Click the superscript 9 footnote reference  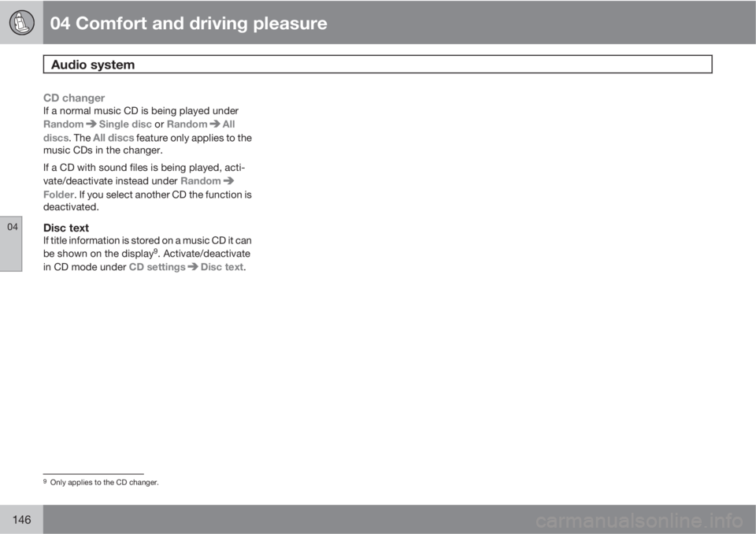(156, 250)
